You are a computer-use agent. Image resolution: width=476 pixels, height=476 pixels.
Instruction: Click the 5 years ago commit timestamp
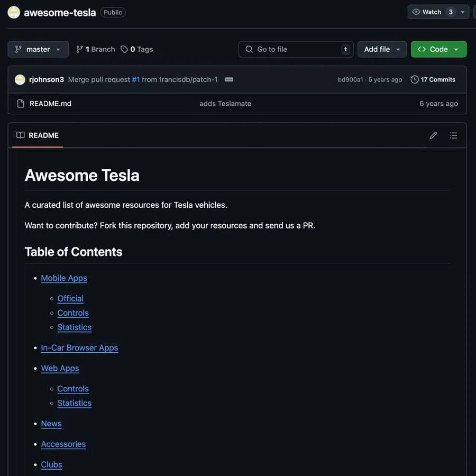(x=385, y=79)
